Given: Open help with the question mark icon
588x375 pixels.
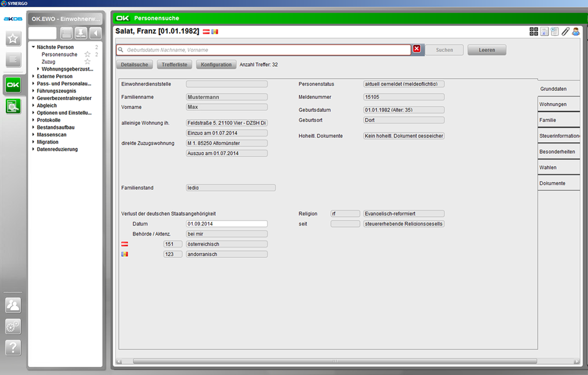Looking at the screenshot, I should click(x=13, y=348).
